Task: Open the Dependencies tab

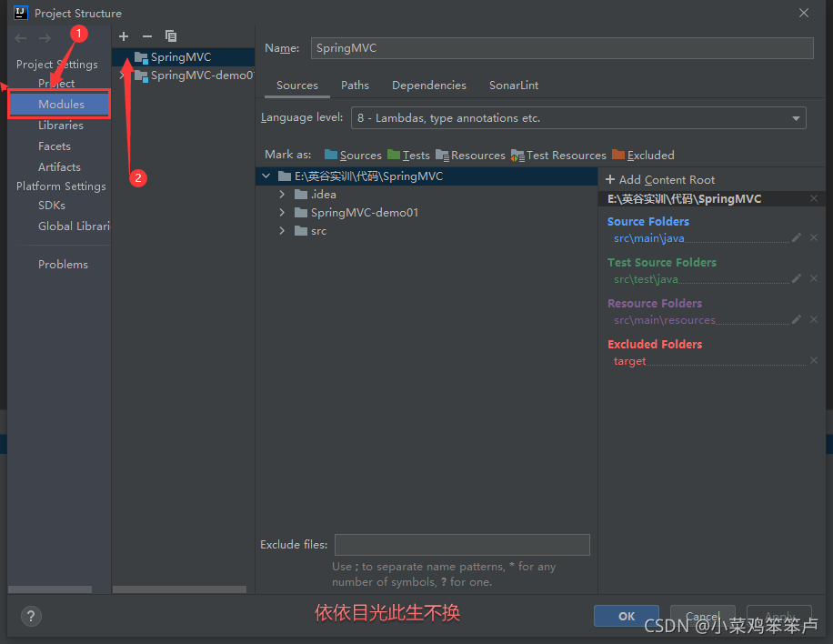Action: coord(428,85)
